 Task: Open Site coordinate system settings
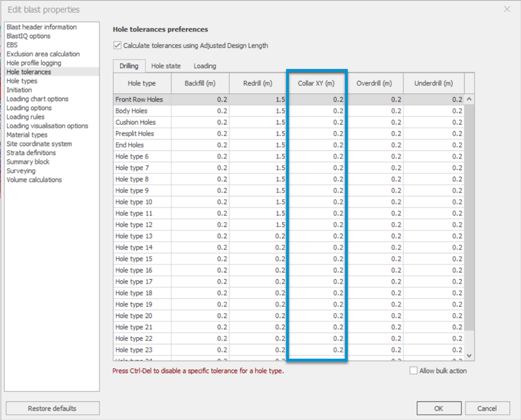tap(52, 144)
